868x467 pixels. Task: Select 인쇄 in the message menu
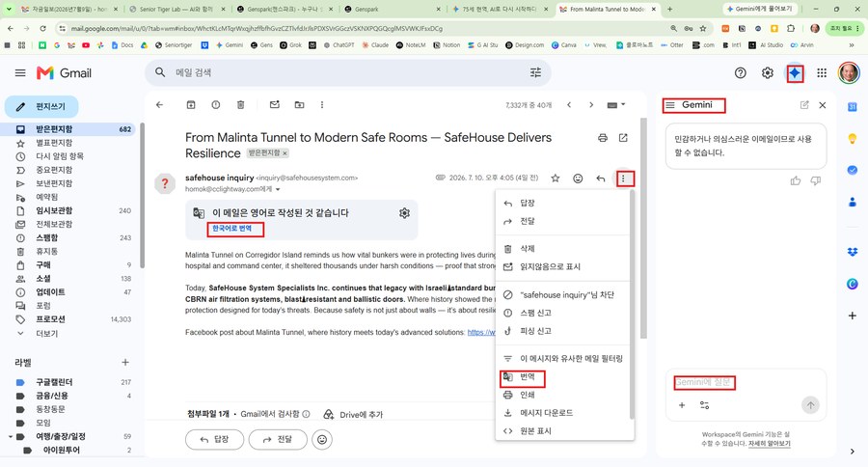click(x=564, y=395)
